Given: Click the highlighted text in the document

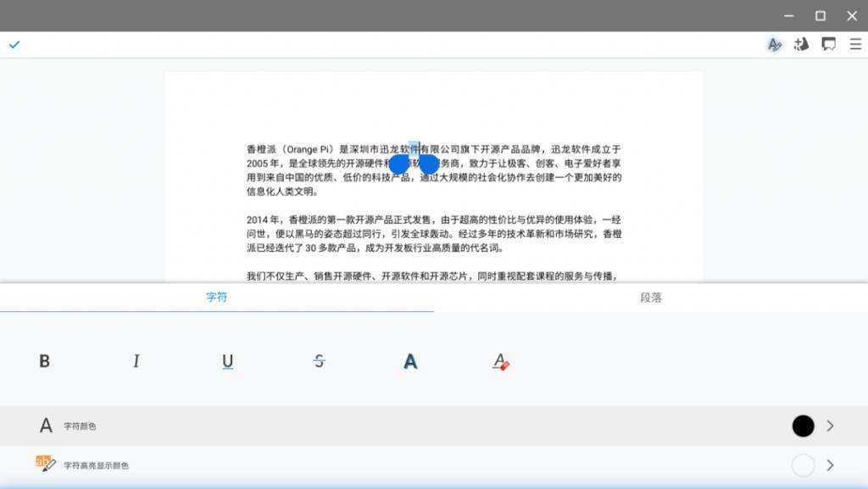Looking at the screenshot, I should pyautogui.click(x=415, y=148).
